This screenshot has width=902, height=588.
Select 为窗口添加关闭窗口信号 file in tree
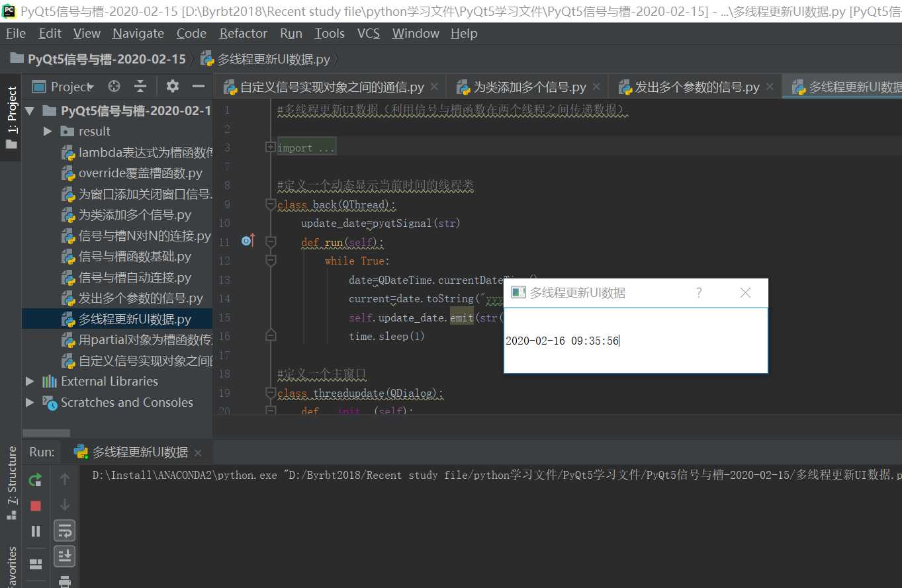tap(138, 194)
